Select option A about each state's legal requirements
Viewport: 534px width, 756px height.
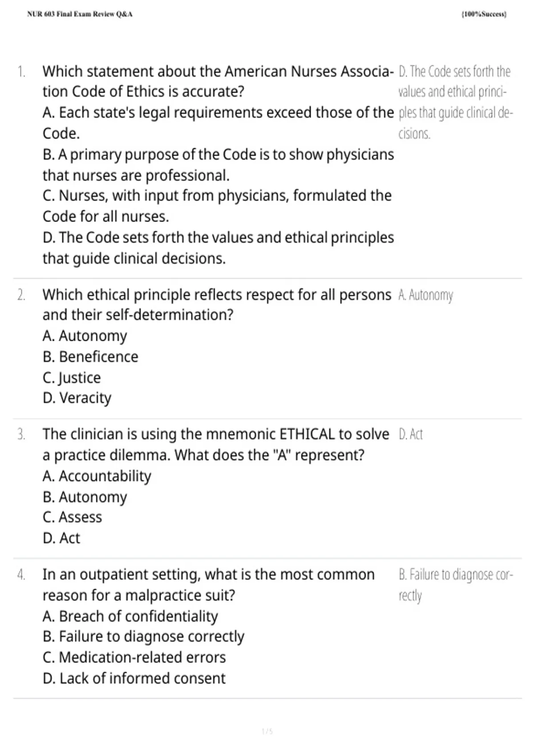(218, 123)
